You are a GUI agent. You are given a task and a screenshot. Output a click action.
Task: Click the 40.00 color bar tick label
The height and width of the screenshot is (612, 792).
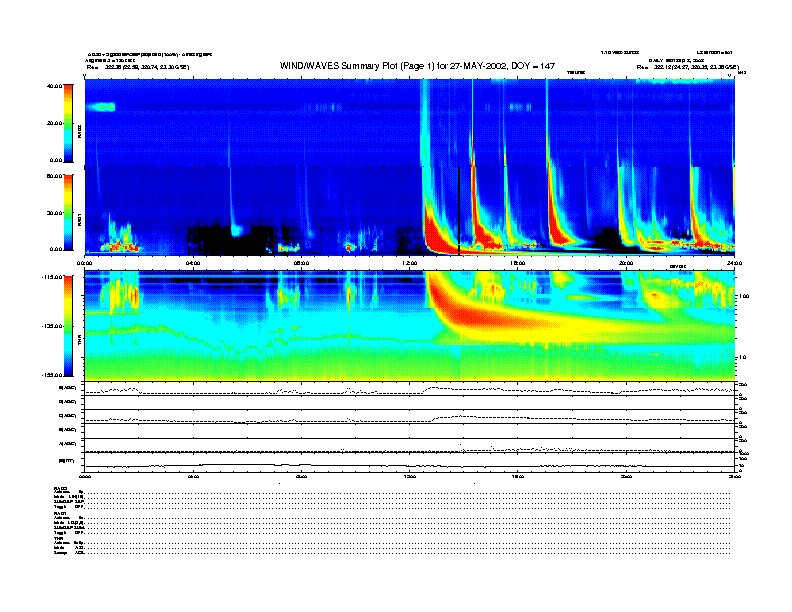54,86
